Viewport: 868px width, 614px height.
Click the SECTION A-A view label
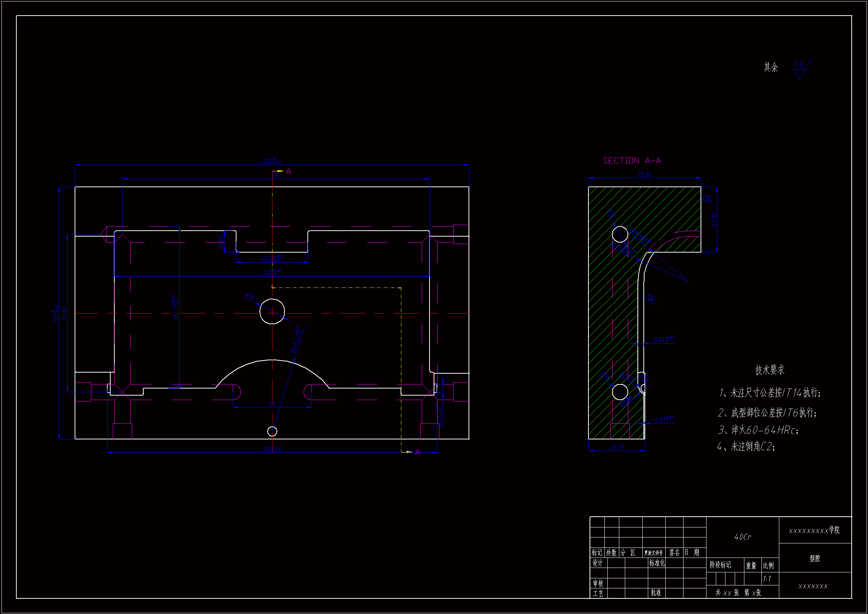click(x=632, y=161)
